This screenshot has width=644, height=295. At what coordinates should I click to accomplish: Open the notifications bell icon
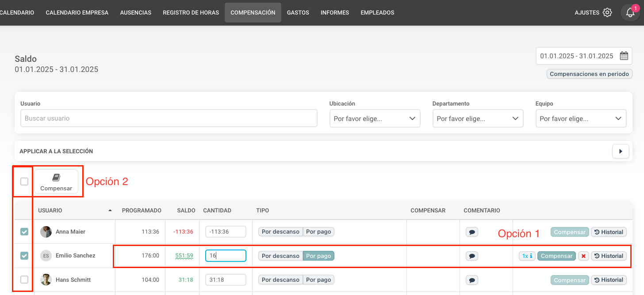630,12
